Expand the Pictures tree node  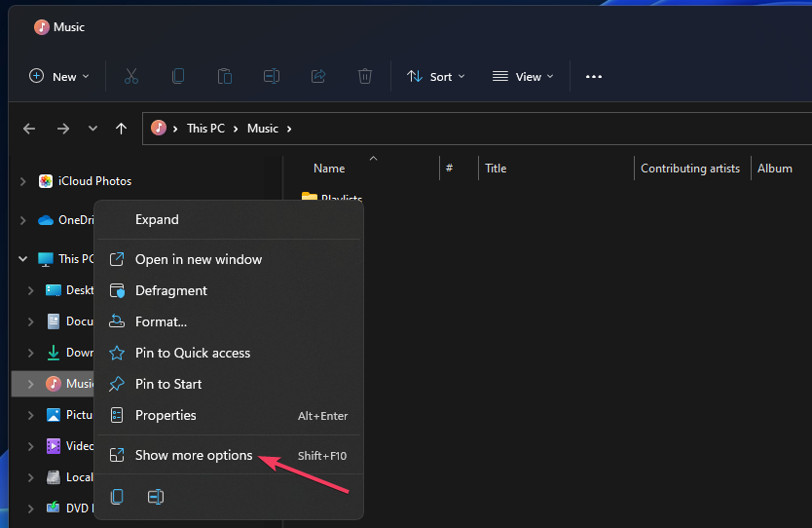[x=31, y=415]
